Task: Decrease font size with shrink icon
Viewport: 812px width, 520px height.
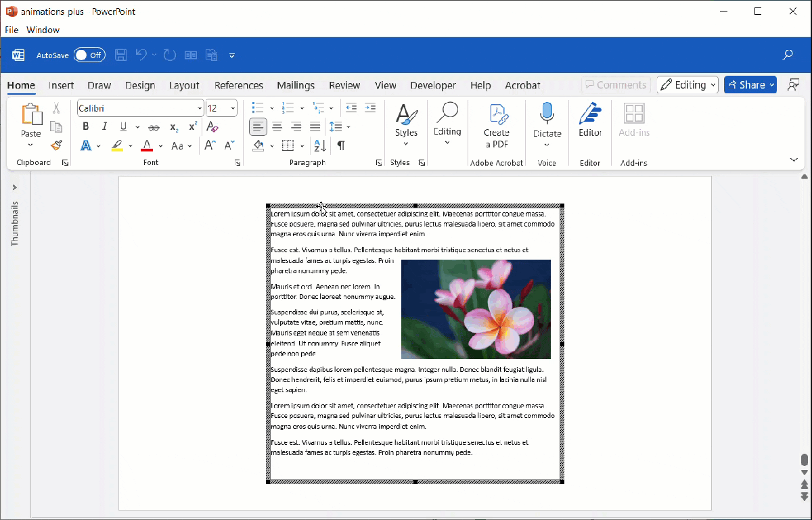Action: click(229, 145)
